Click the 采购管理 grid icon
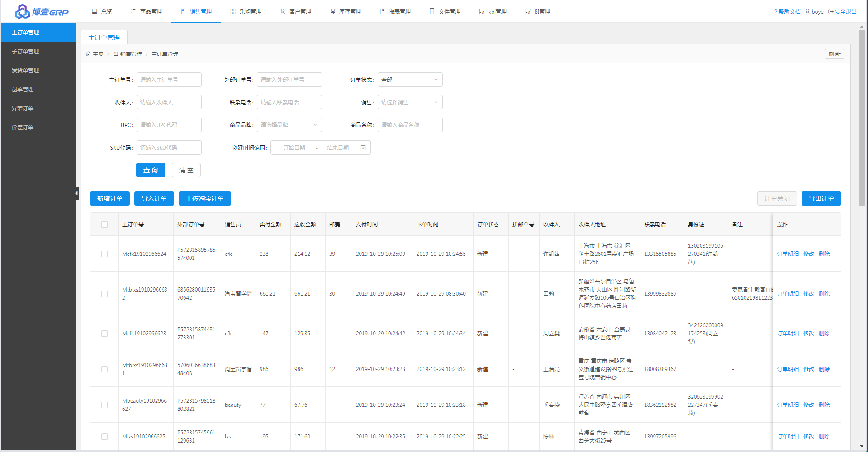The height and width of the screenshot is (452, 868). tap(233, 11)
